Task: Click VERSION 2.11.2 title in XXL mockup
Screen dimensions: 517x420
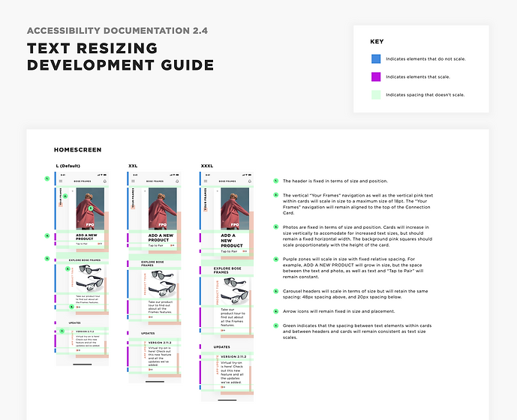Action: click(160, 343)
